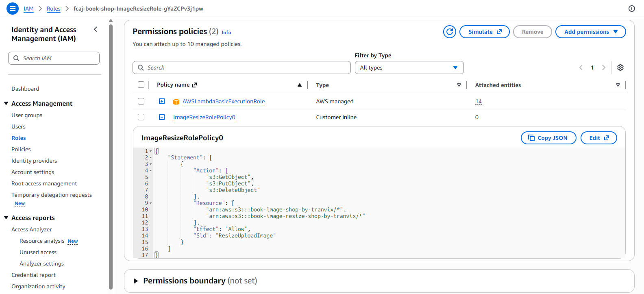The height and width of the screenshot is (294, 644).
Task: Click the role name in the breadcrumb
Action: click(x=138, y=9)
